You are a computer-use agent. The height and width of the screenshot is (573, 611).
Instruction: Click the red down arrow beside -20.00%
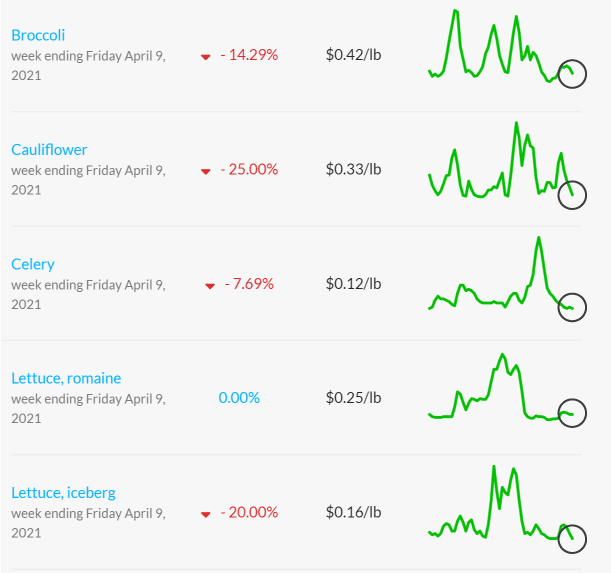205,515
